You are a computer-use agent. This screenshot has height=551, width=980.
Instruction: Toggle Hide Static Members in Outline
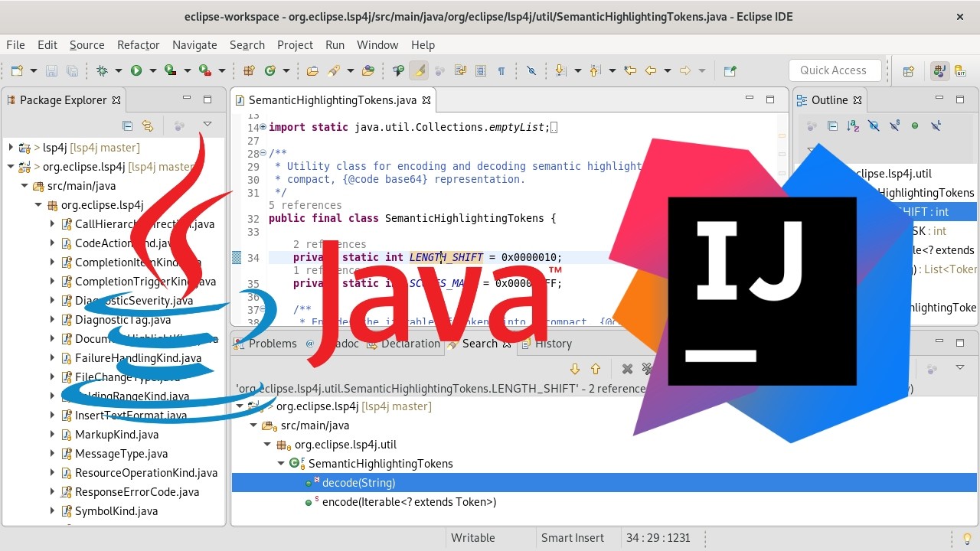coord(894,126)
